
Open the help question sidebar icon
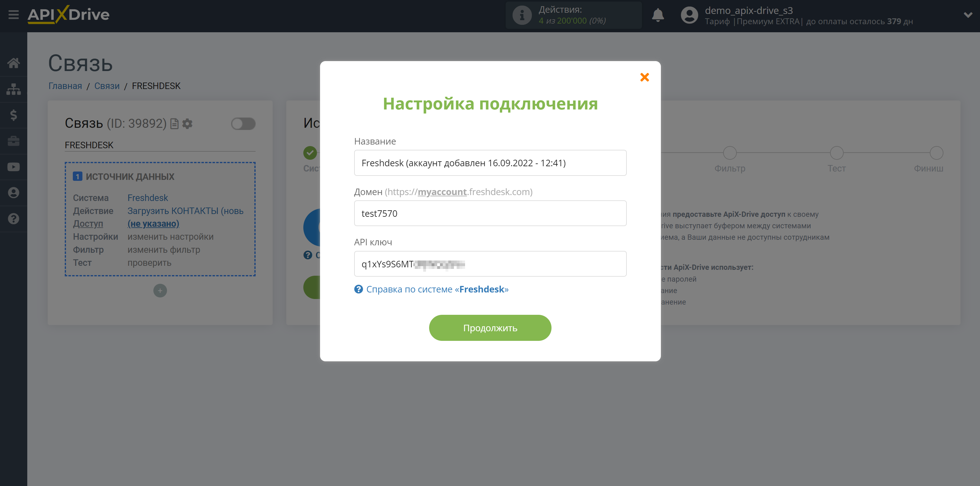coord(14,219)
